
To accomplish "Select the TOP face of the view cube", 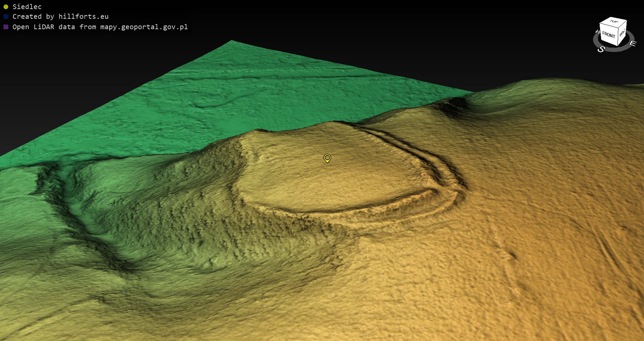I will (614, 21).
